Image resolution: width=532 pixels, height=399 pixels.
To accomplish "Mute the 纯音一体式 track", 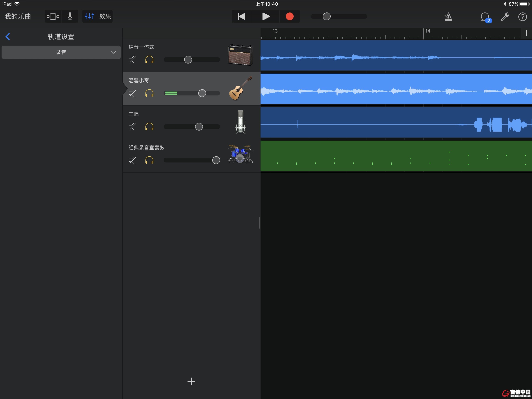I will click(x=132, y=59).
